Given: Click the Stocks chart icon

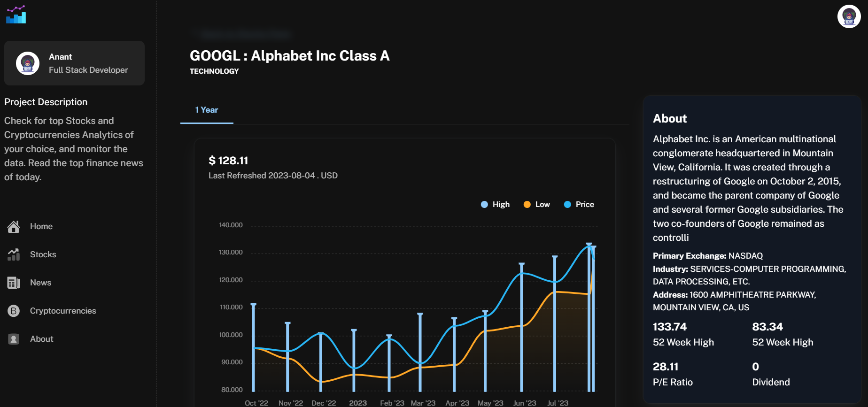Looking at the screenshot, I should click(x=14, y=254).
